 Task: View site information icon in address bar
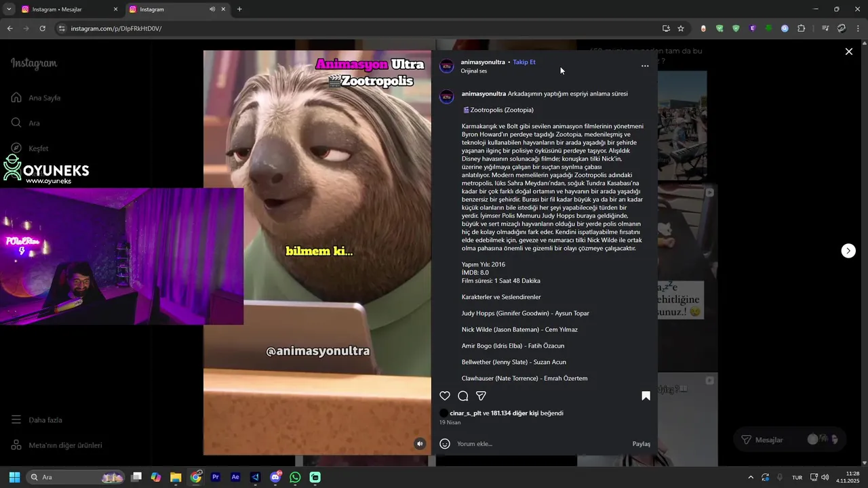(61, 28)
